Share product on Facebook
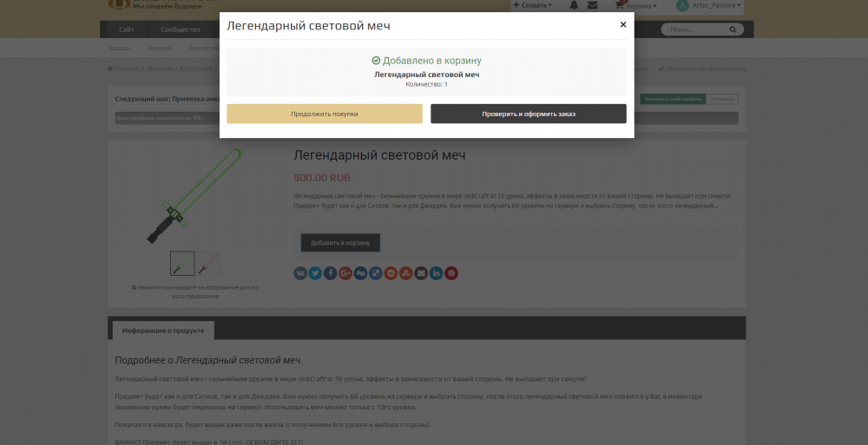868x445 pixels. point(331,273)
